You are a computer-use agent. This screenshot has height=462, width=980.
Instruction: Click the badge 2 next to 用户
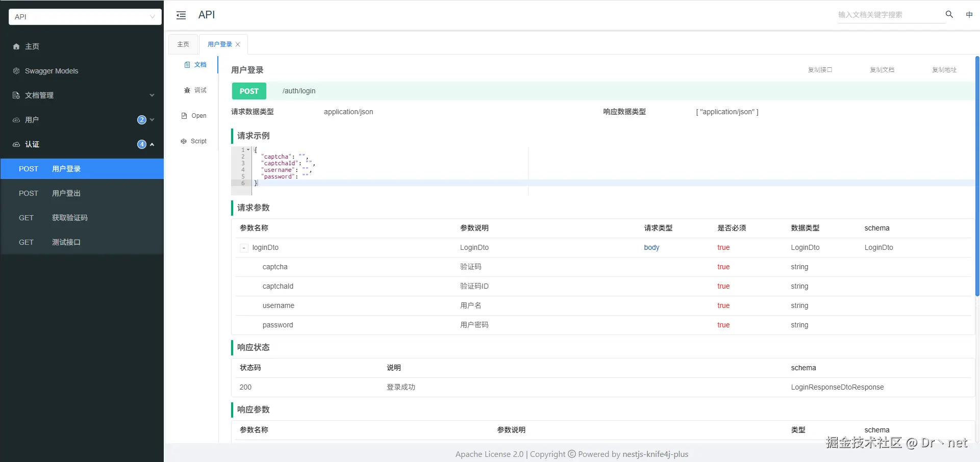coord(142,120)
